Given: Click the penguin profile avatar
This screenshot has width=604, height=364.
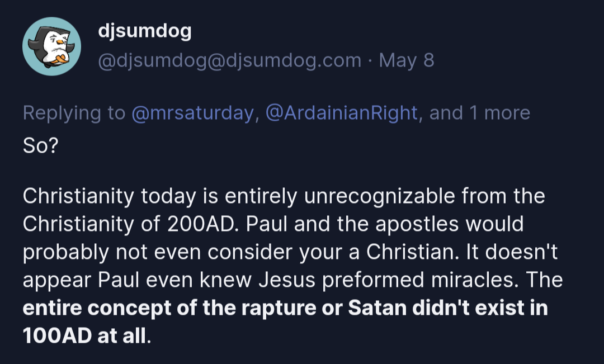Looking at the screenshot, I should pos(51,46).
